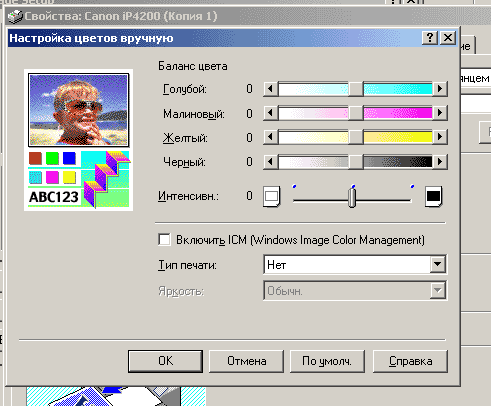Click the left arrow of Черный slider

[270, 162]
